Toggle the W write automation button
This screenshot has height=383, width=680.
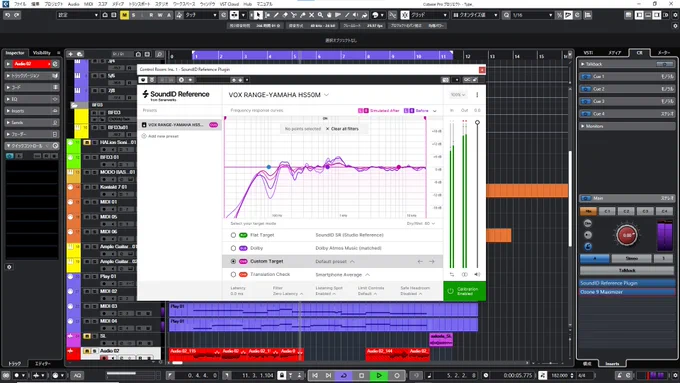(160, 15)
